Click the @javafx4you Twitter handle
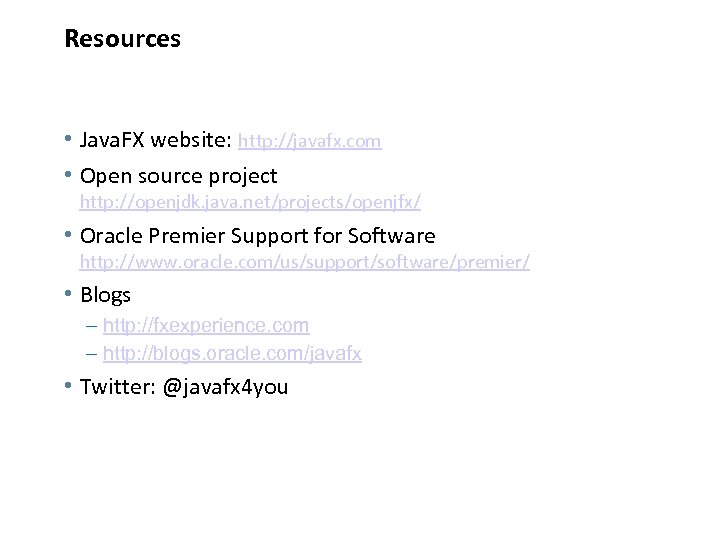 coord(225,387)
